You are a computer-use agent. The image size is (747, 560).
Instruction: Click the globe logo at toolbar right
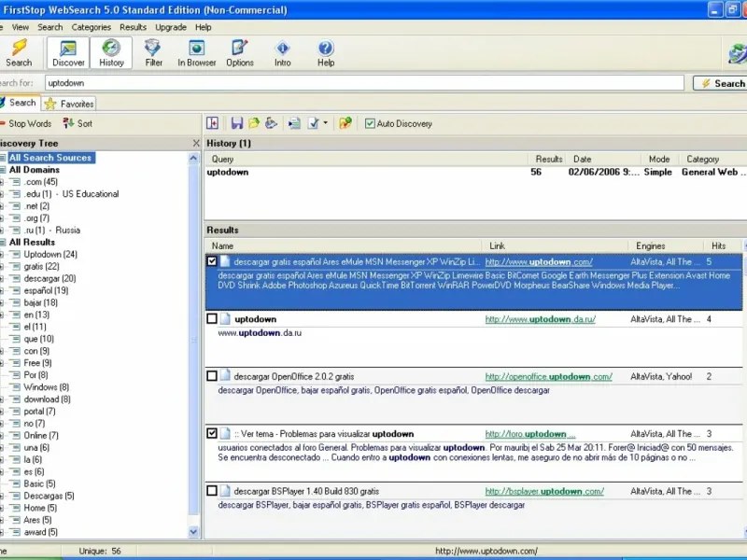pos(738,53)
